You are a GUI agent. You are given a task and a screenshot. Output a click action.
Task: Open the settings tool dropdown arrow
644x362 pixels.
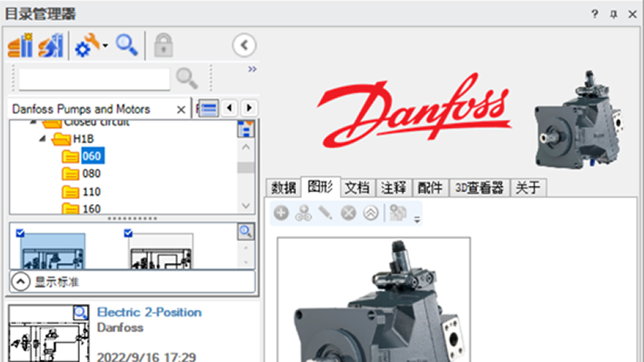(105, 46)
